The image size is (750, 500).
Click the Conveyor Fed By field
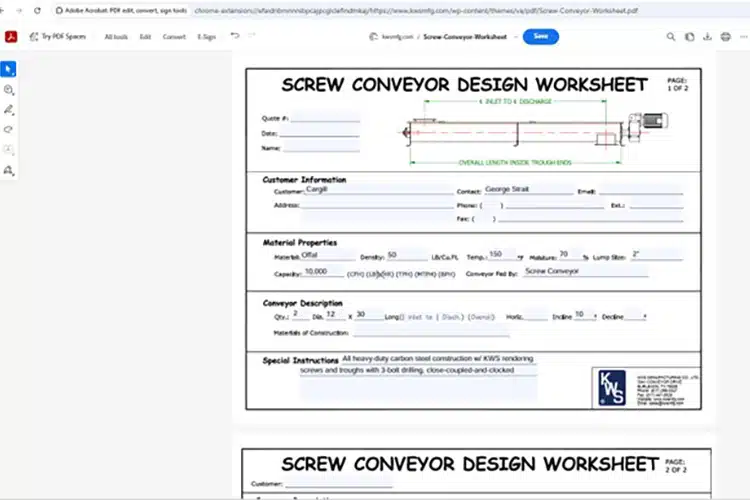point(585,272)
